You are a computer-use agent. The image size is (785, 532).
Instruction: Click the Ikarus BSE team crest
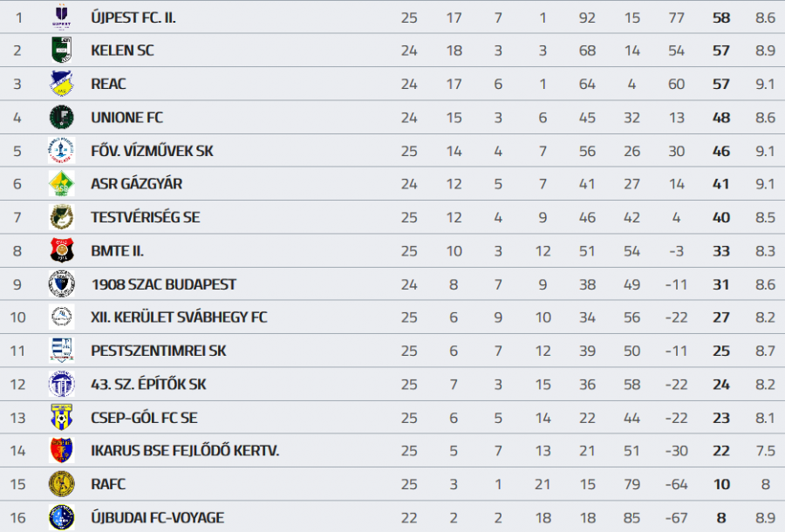pos(61,450)
